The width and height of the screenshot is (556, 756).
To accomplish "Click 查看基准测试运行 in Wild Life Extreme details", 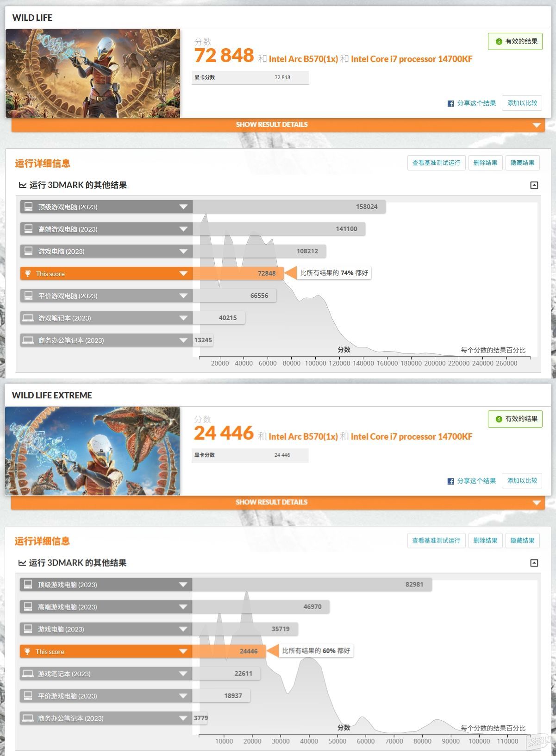I will click(436, 540).
